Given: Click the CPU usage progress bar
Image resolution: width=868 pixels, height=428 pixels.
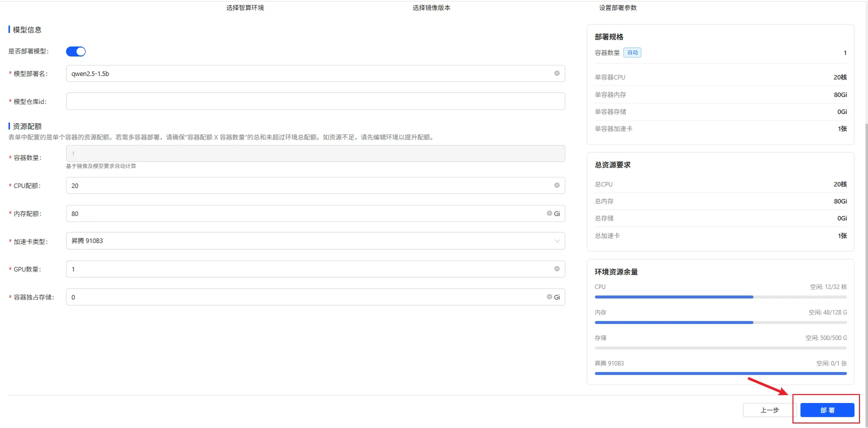Looking at the screenshot, I should point(721,297).
